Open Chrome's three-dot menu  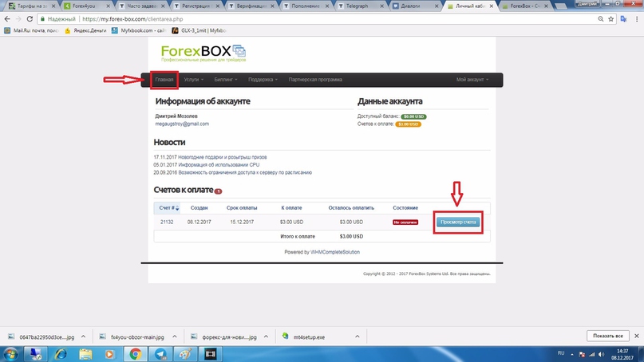637,19
